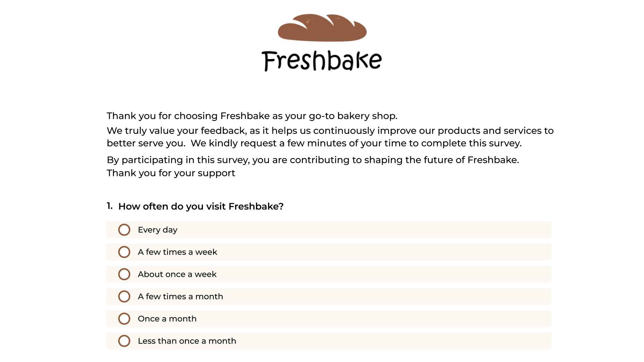Screen dimensions: 644x362
Task: Click the "A few times a week" label text
Action: [177, 252]
